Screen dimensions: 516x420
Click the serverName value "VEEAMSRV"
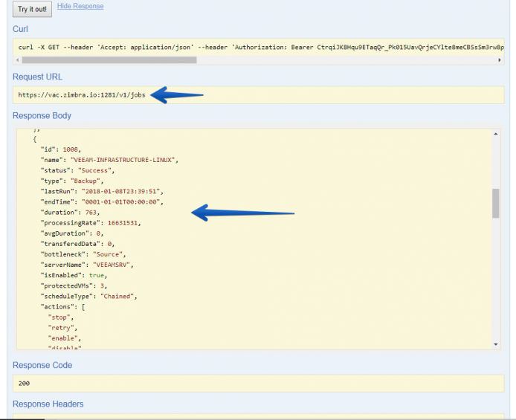[x=112, y=265]
